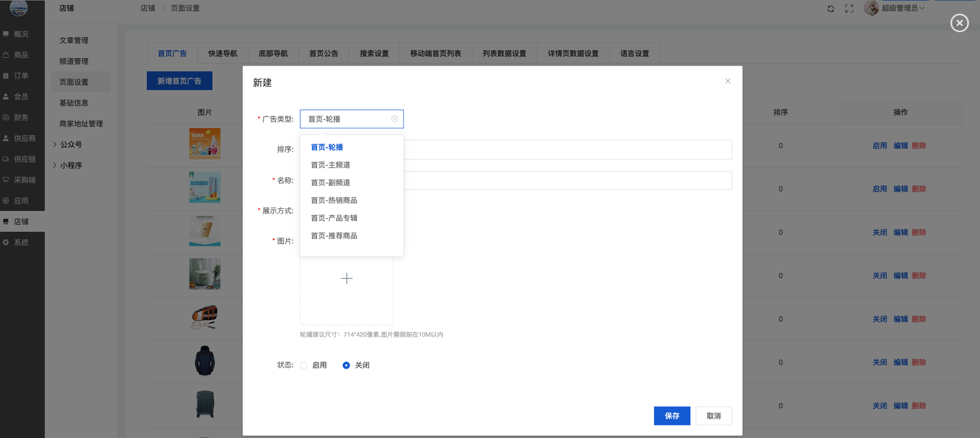Switch to the 语言设置 tab
This screenshot has height=438, width=980.
[x=634, y=54]
